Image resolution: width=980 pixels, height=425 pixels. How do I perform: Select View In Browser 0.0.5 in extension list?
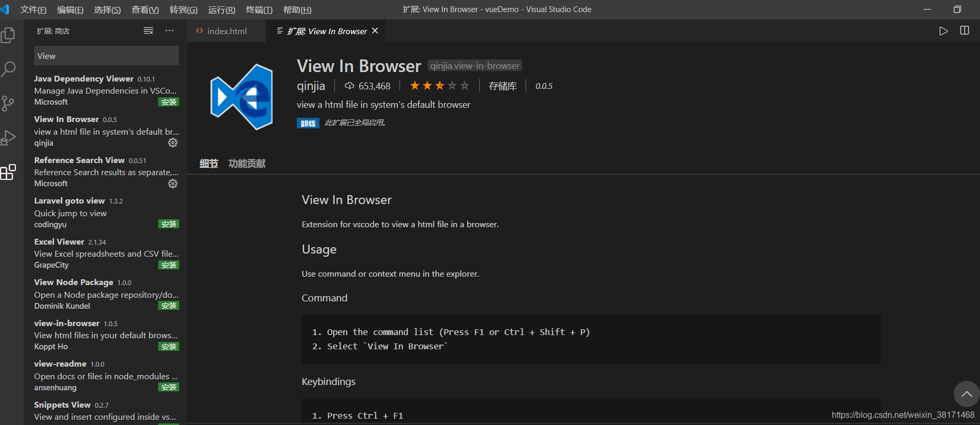[106, 131]
